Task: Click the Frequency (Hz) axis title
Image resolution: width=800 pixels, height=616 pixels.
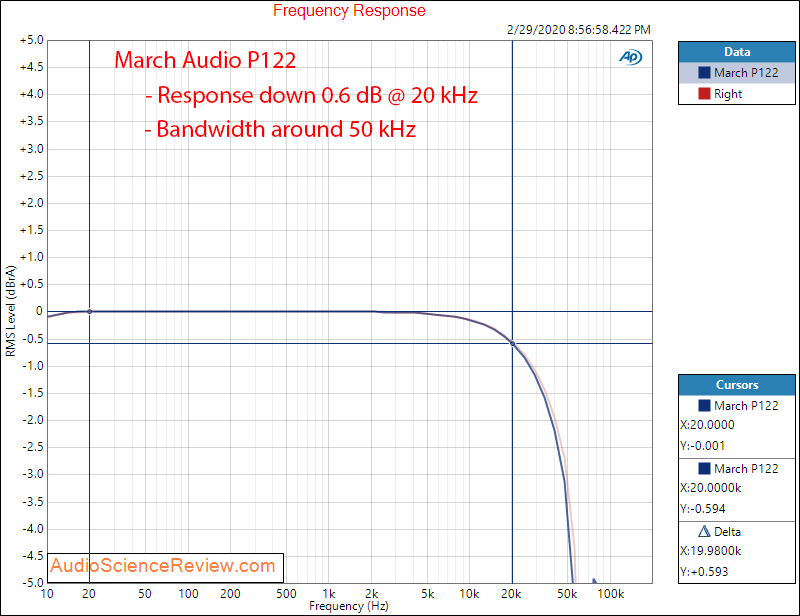Action: tap(349, 606)
